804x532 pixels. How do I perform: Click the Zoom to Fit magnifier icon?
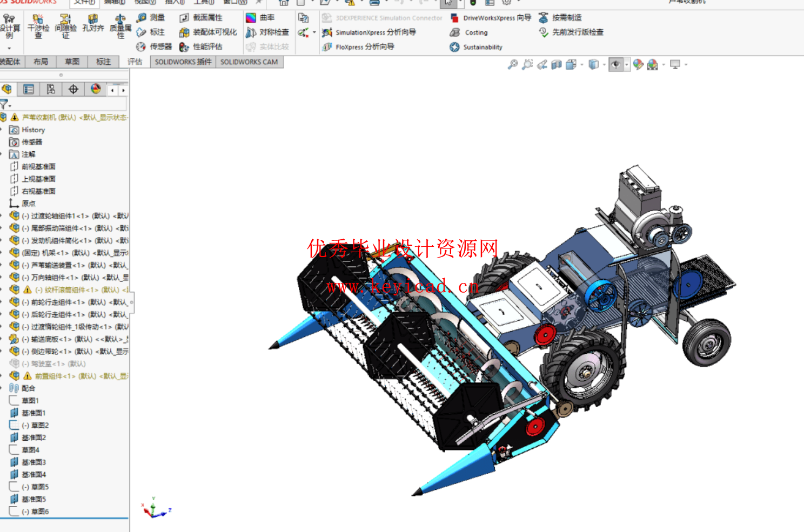[512, 65]
